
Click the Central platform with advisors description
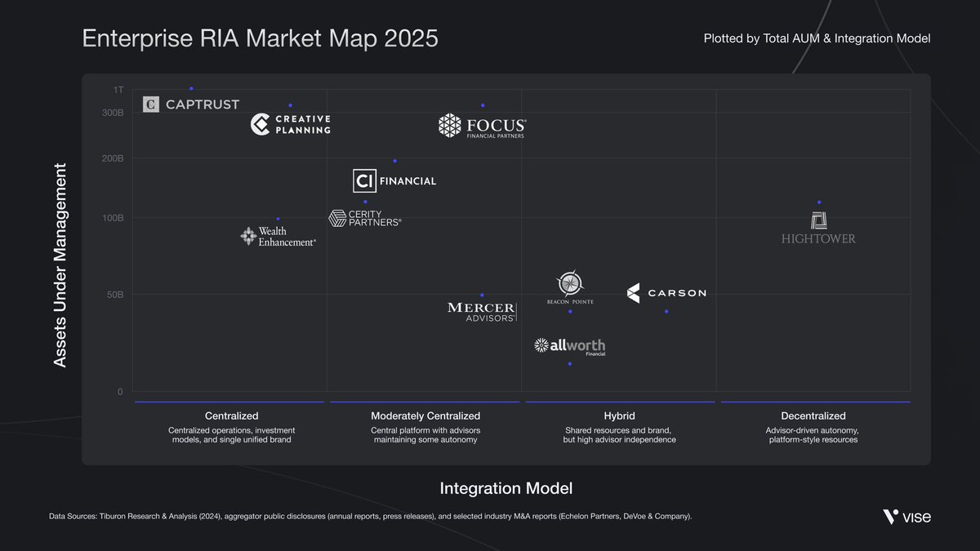coord(425,435)
